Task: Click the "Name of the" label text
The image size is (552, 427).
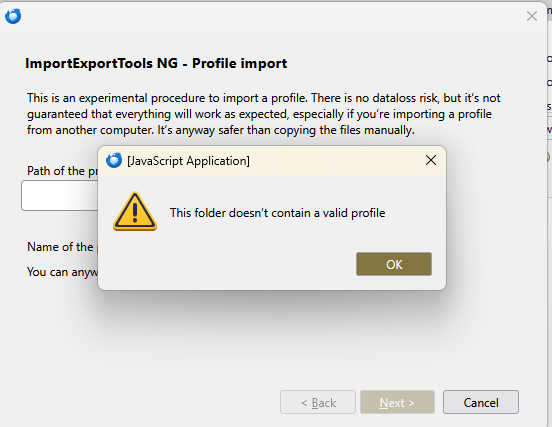Action: (61, 247)
